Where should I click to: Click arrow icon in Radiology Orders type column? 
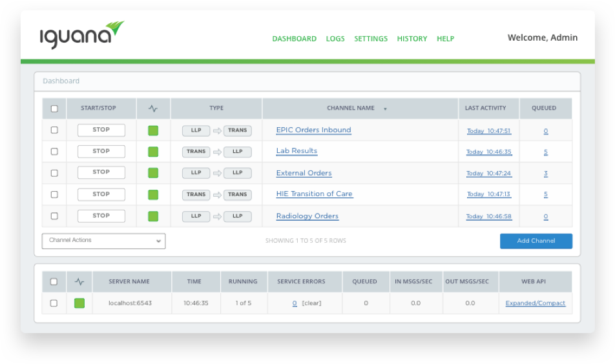pos(217,216)
